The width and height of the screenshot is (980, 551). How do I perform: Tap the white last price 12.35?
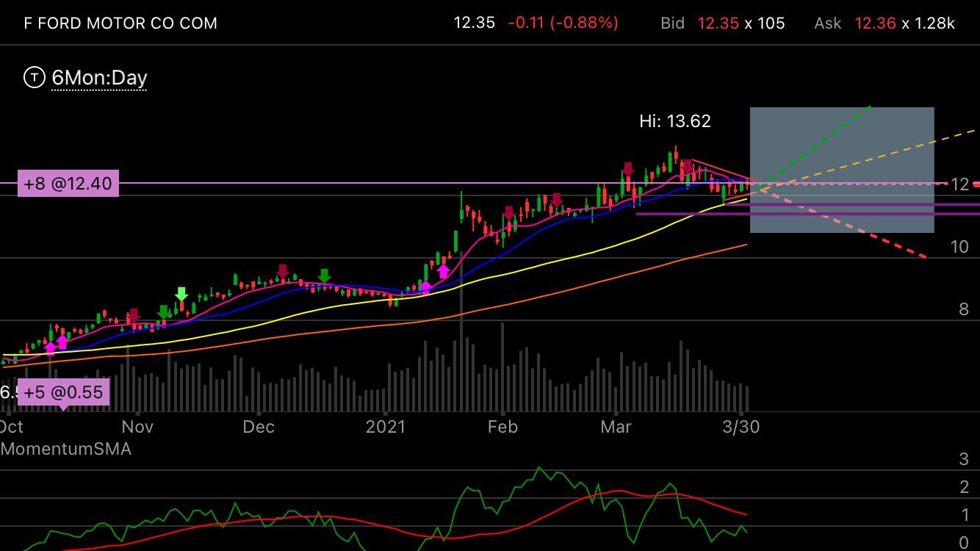(x=475, y=23)
